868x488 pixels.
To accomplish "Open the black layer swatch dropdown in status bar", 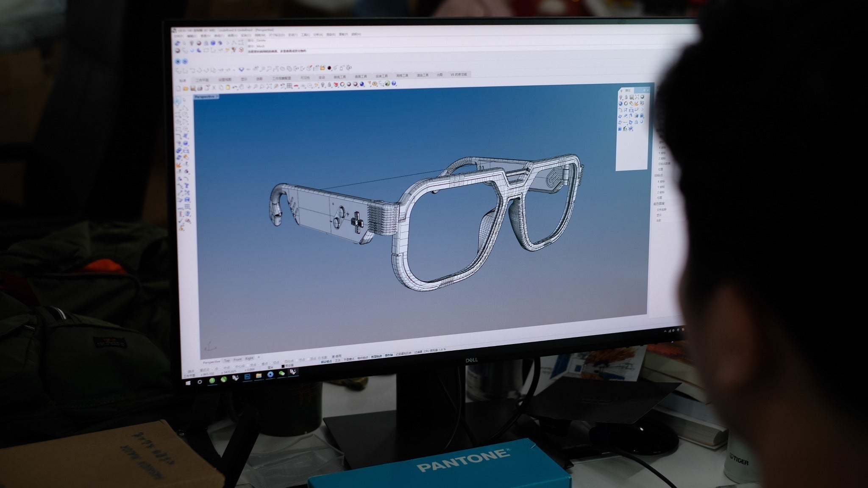I will tap(283, 366).
